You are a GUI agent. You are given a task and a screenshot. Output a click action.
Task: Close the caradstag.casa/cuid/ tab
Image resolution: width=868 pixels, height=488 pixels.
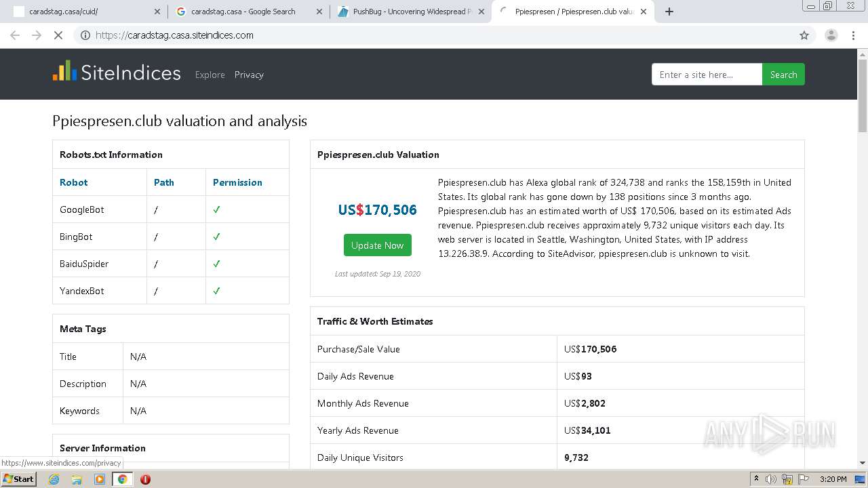[x=157, y=12]
